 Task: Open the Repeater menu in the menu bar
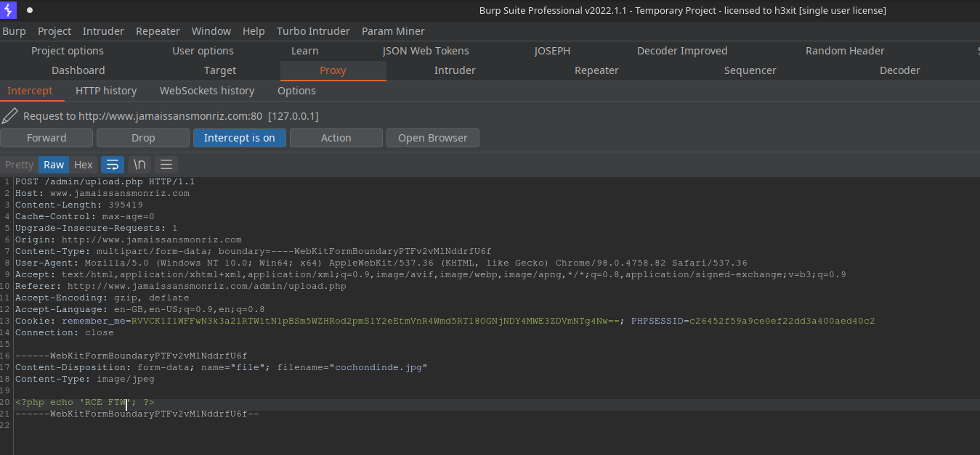(158, 31)
